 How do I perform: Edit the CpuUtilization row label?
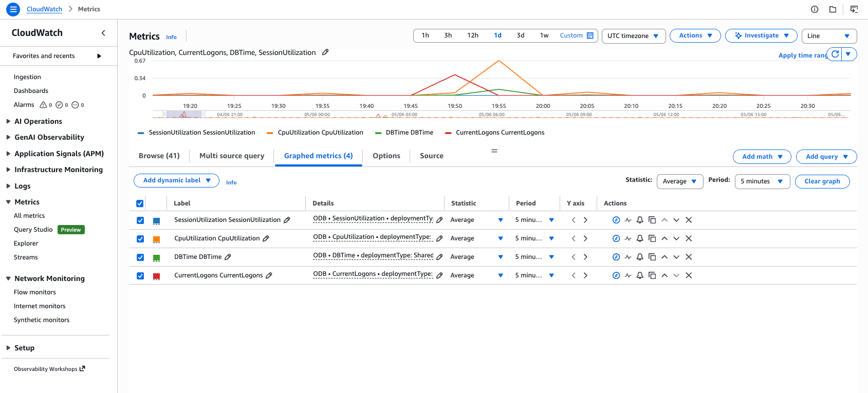point(266,238)
